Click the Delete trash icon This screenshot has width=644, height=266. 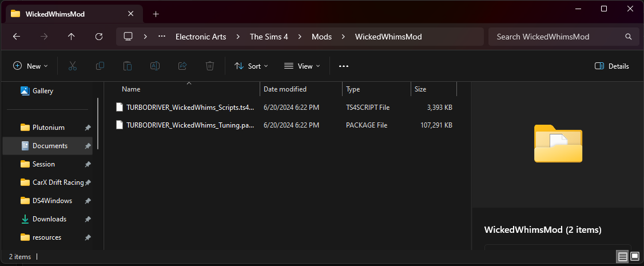coord(210,66)
